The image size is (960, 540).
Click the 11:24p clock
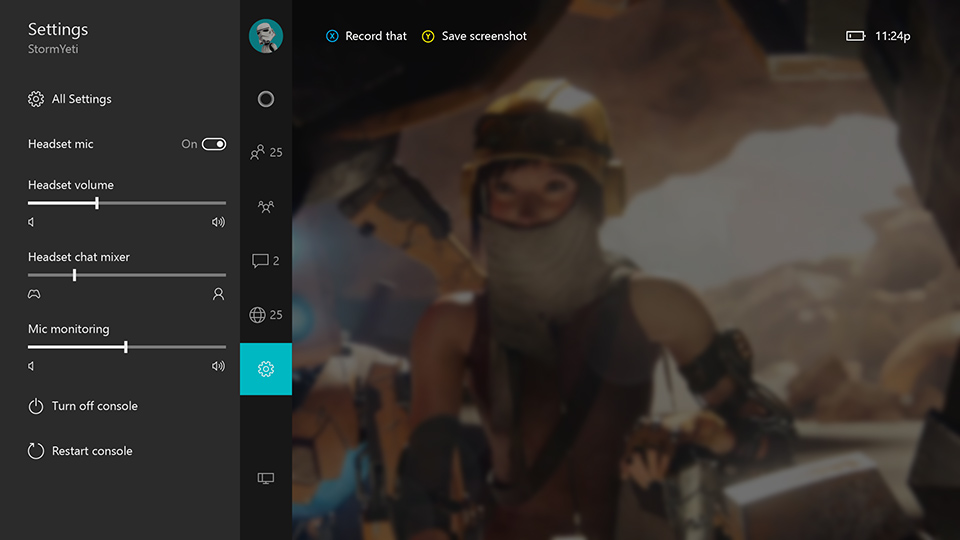[893, 36]
